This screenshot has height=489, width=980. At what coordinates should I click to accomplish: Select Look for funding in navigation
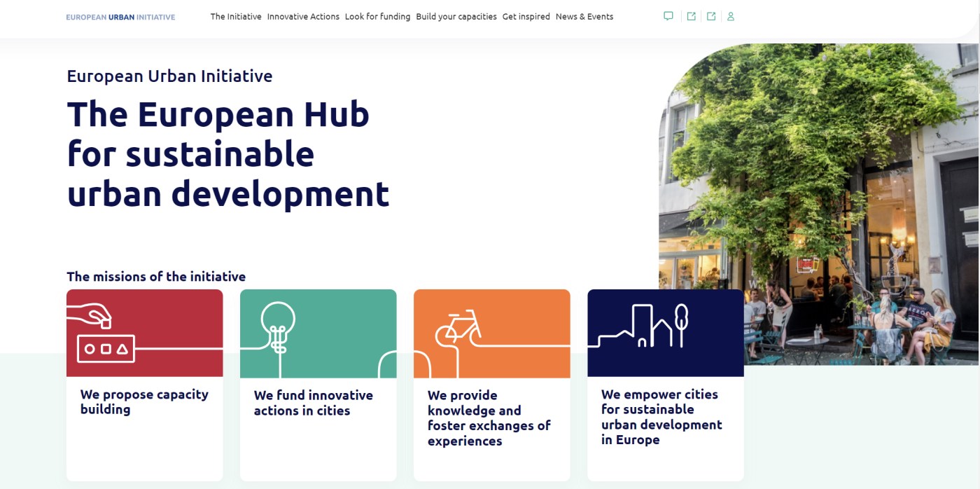click(377, 17)
